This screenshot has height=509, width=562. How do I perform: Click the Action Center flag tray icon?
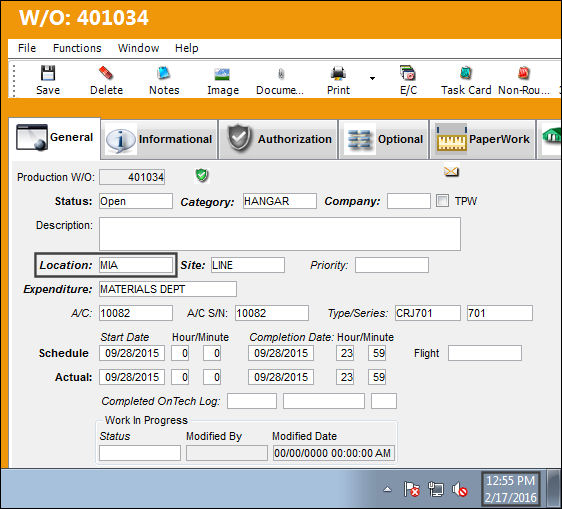[411, 489]
